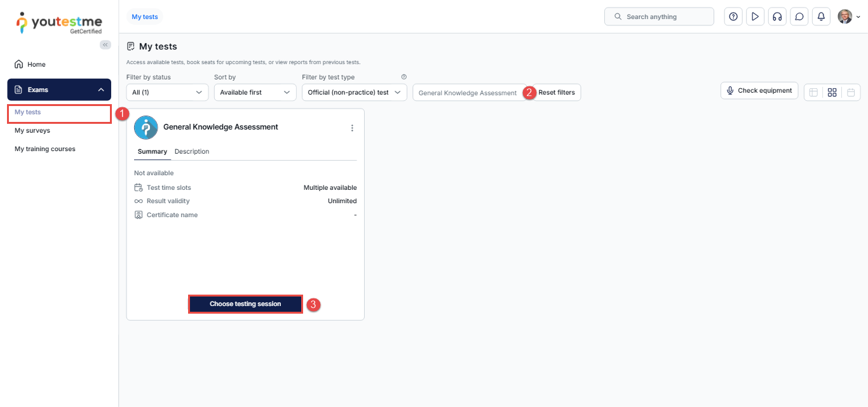
Task: Open the notifications bell icon
Action: [821, 17]
